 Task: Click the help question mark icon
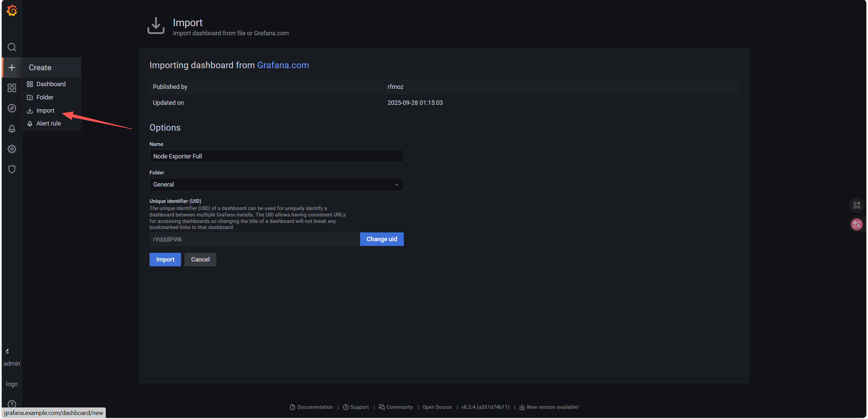pyautogui.click(x=12, y=404)
